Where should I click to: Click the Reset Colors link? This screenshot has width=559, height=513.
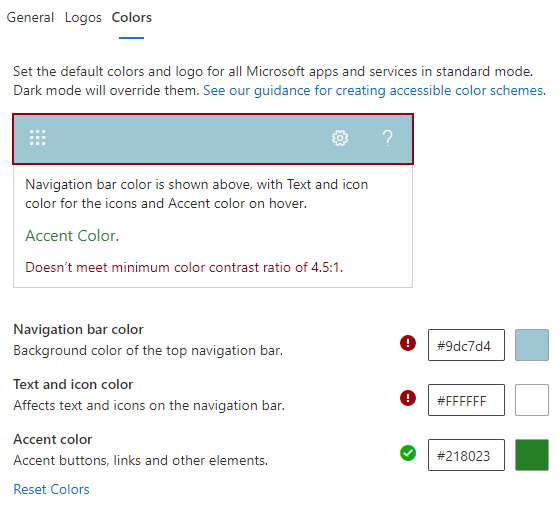(51, 489)
